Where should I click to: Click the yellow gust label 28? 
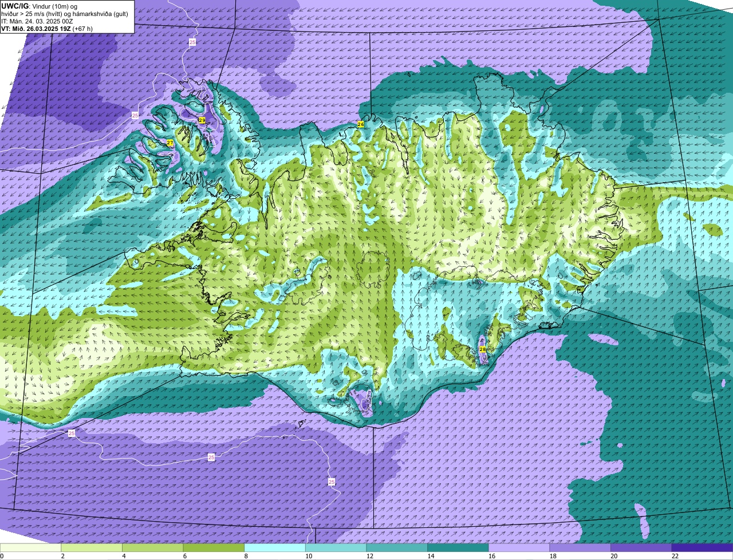(x=482, y=349)
